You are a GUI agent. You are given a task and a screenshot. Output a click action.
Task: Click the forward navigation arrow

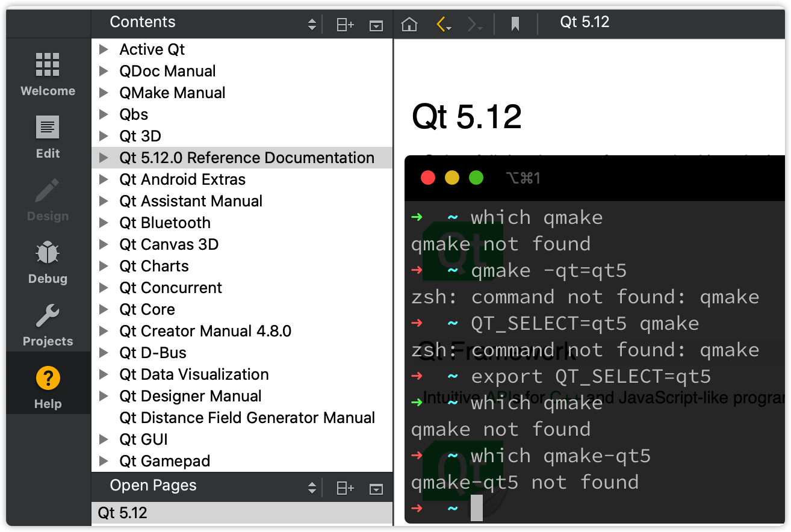tap(473, 24)
